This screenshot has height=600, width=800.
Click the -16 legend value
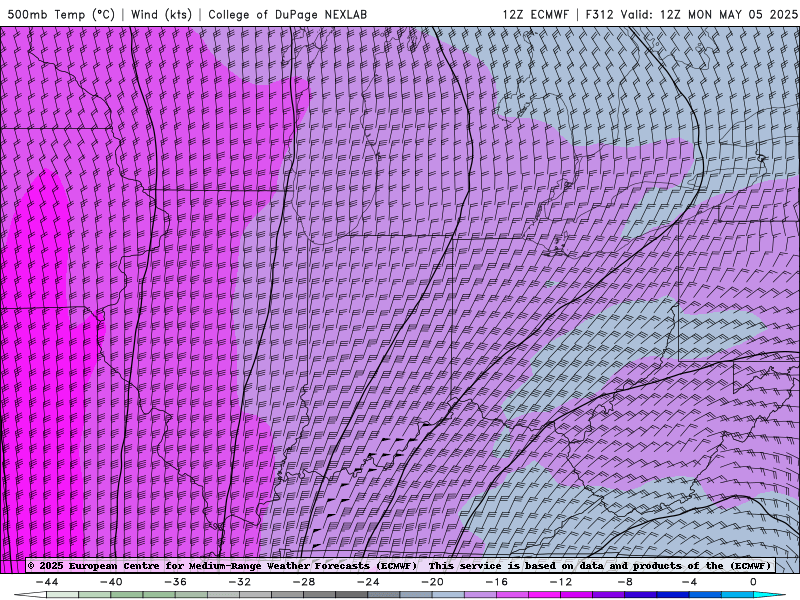click(x=496, y=582)
